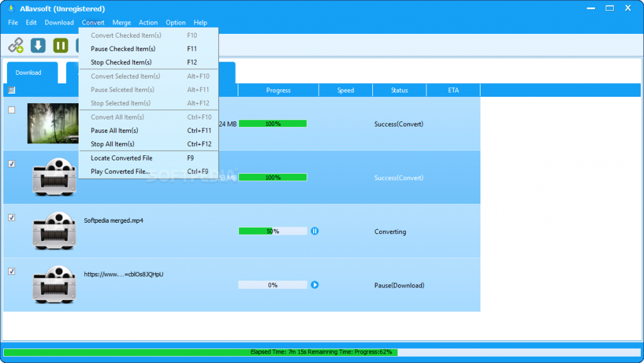Viewport: 644px width, 363px height.
Task: Open the Merge menu
Action: click(x=121, y=23)
